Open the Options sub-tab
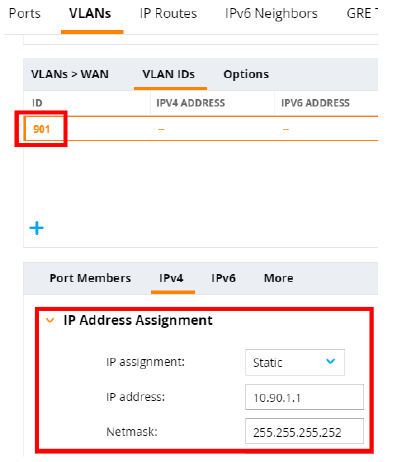Viewport: 401px width, 462px height. pos(246,74)
